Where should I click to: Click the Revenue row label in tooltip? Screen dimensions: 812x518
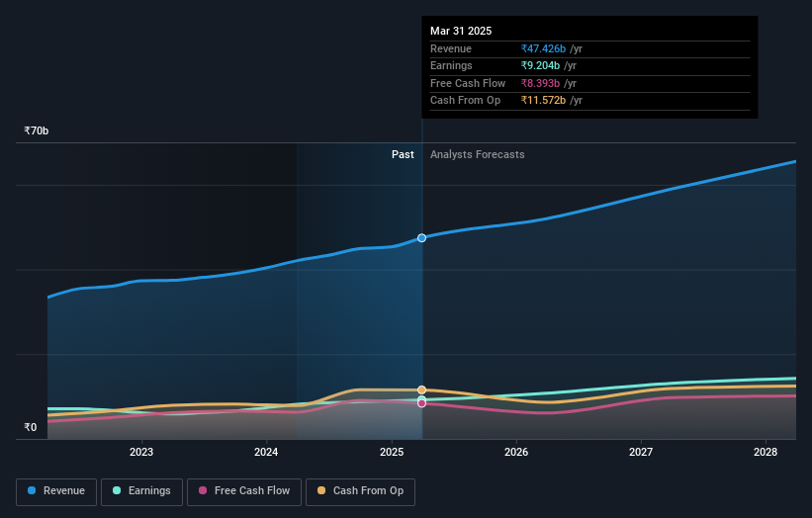click(x=451, y=48)
